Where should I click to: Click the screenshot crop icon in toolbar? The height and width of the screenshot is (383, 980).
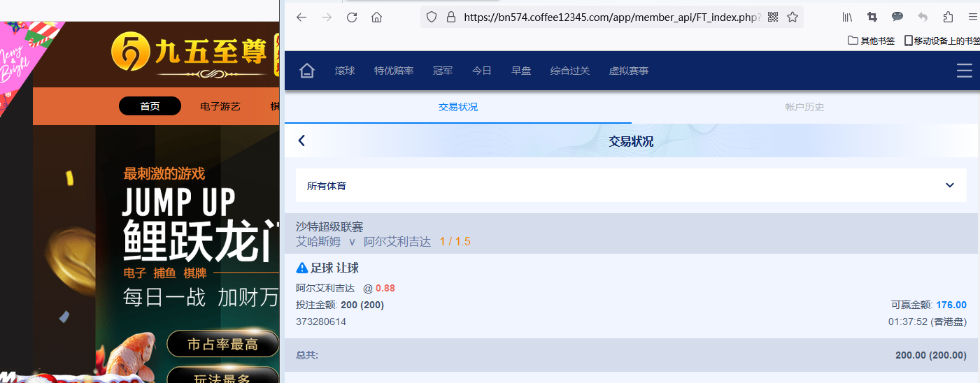point(872,17)
